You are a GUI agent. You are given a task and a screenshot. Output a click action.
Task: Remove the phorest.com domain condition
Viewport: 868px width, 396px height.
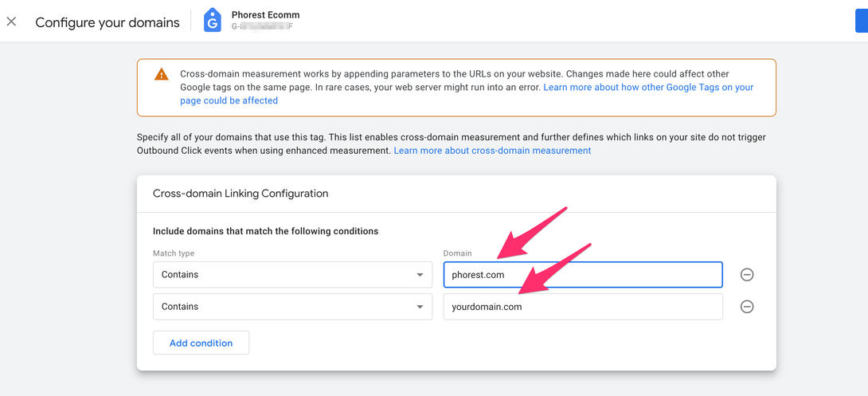[747, 275]
